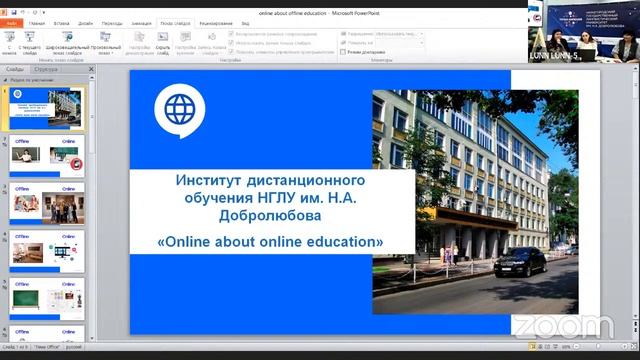Viewport: 640px width, 360px height.
Task: Switch to the Slides pane tab
Action: (x=15, y=69)
